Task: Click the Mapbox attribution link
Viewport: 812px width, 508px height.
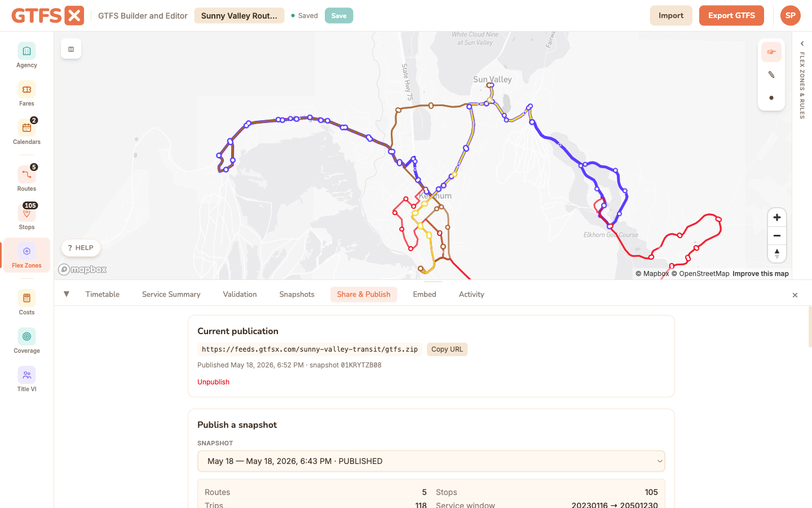Action: click(652, 274)
